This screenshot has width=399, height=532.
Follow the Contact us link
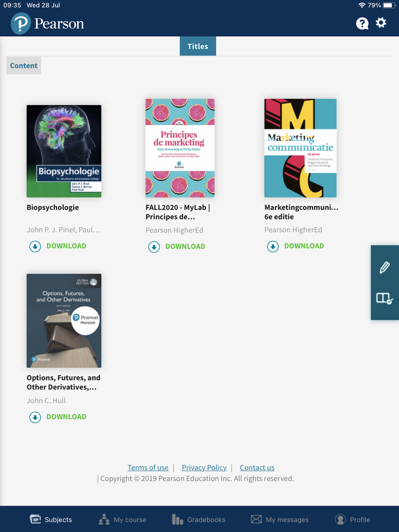(257, 467)
